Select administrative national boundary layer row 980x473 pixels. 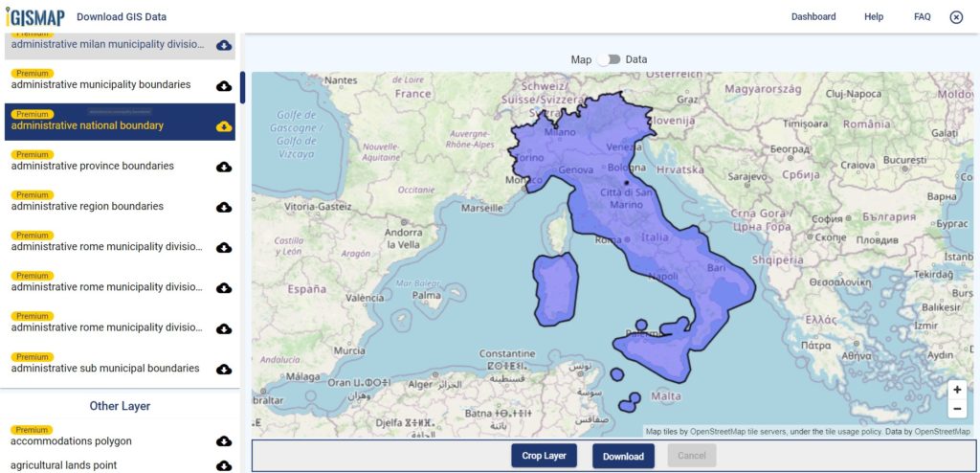click(x=120, y=122)
